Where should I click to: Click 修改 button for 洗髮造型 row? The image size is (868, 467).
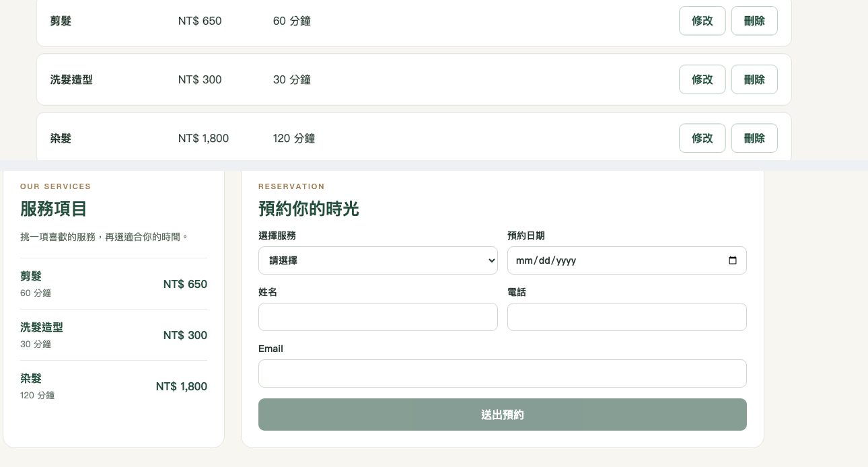pyautogui.click(x=702, y=79)
